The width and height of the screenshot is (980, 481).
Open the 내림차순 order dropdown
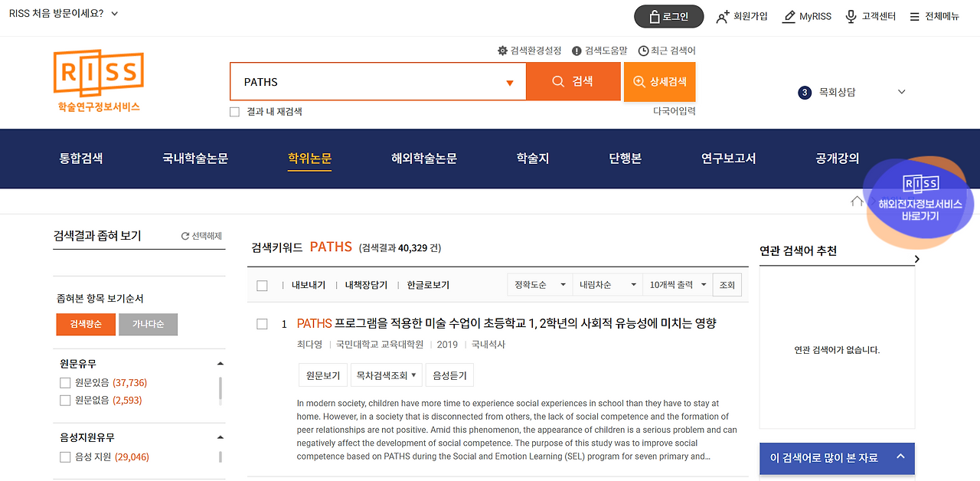point(607,285)
